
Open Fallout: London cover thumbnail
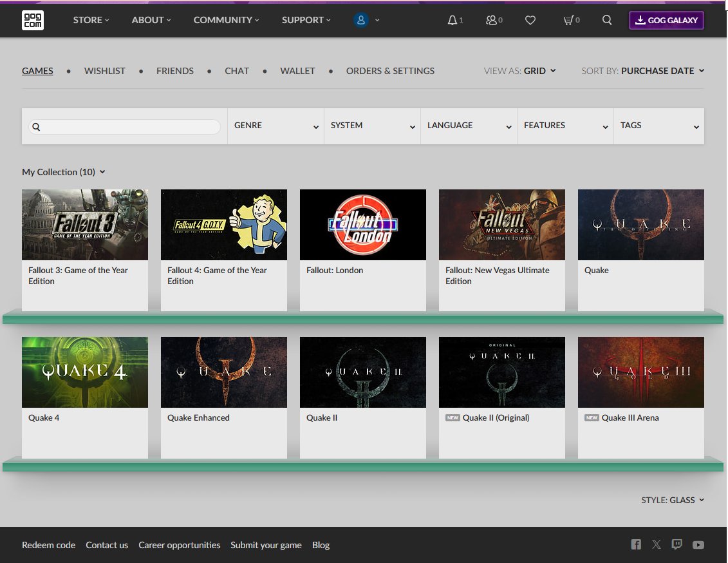363,224
